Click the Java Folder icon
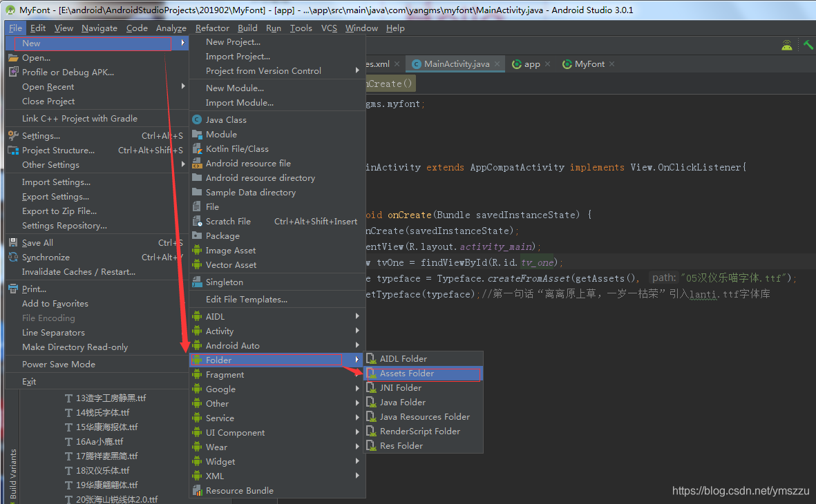The height and width of the screenshot is (504, 816). click(x=371, y=402)
